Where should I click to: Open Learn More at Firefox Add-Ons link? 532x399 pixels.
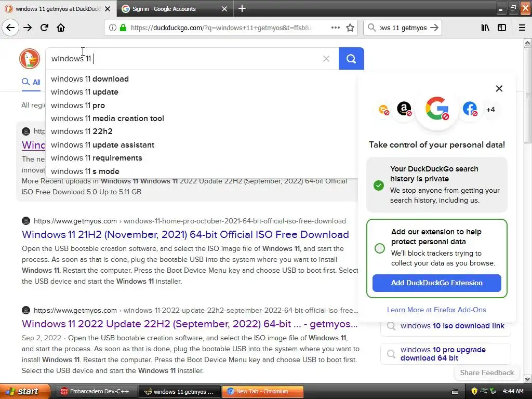436,310
